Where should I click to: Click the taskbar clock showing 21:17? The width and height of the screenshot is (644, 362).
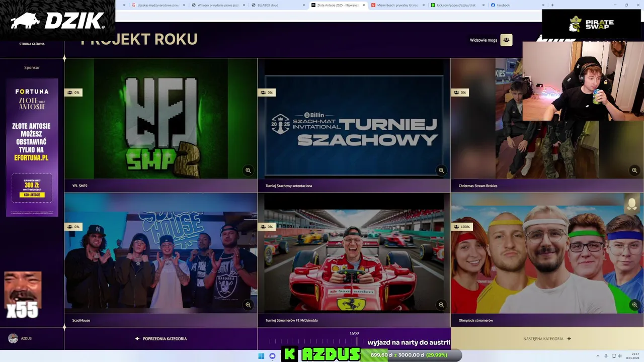click(x=633, y=356)
